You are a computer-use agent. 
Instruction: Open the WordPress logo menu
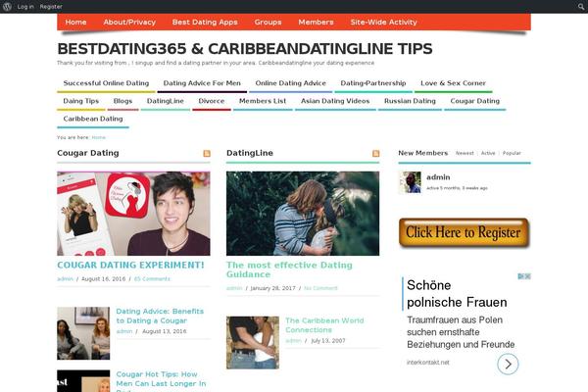(x=7, y=7)
